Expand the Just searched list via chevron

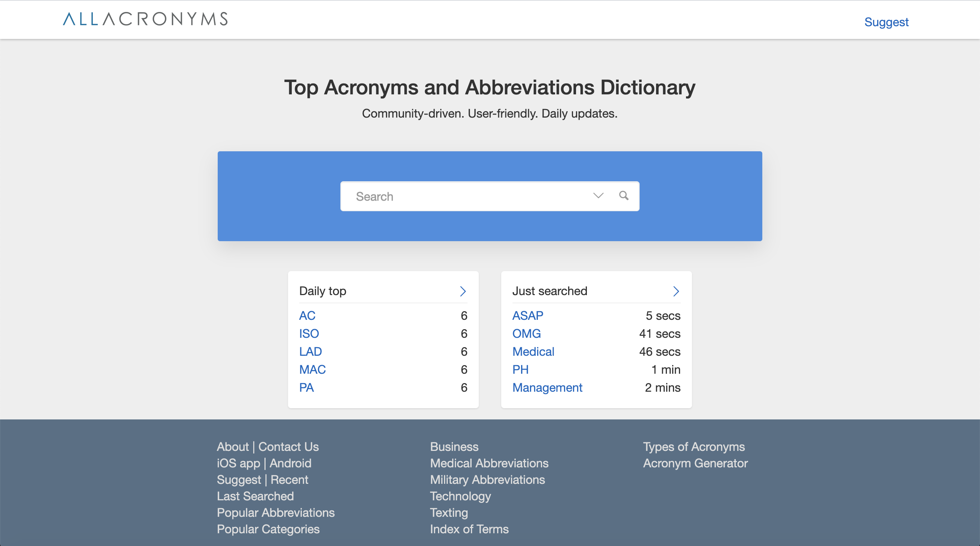pos(676,291)
